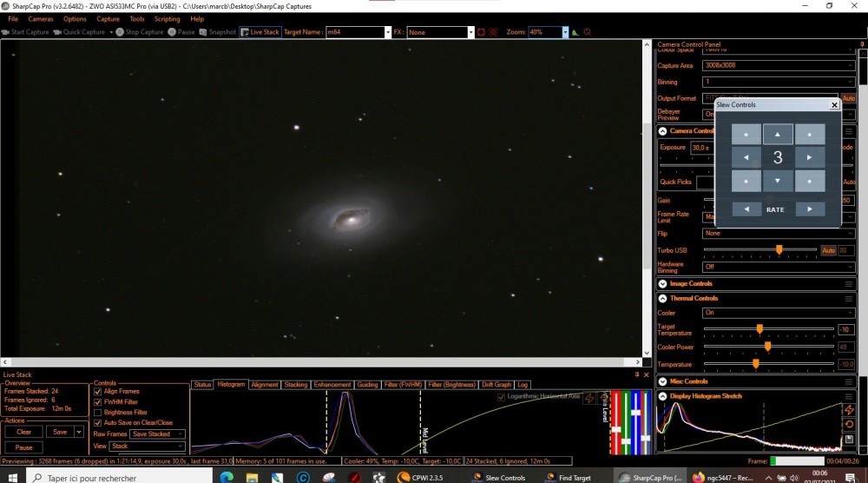
Task: Open the Cooler On dropdown
Action: (779, 313)
